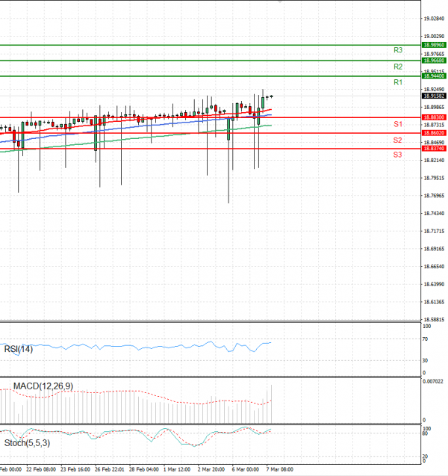The width and height of the screenshot is (448, 476).
Task: Select the R2 resistance label
Action: pos(398,67)
